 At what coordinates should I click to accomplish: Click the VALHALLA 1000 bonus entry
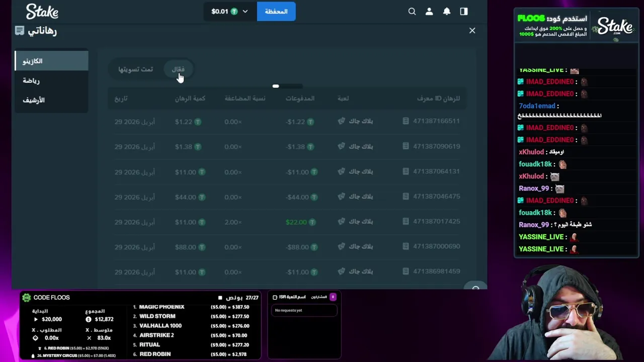coord(160,326)
